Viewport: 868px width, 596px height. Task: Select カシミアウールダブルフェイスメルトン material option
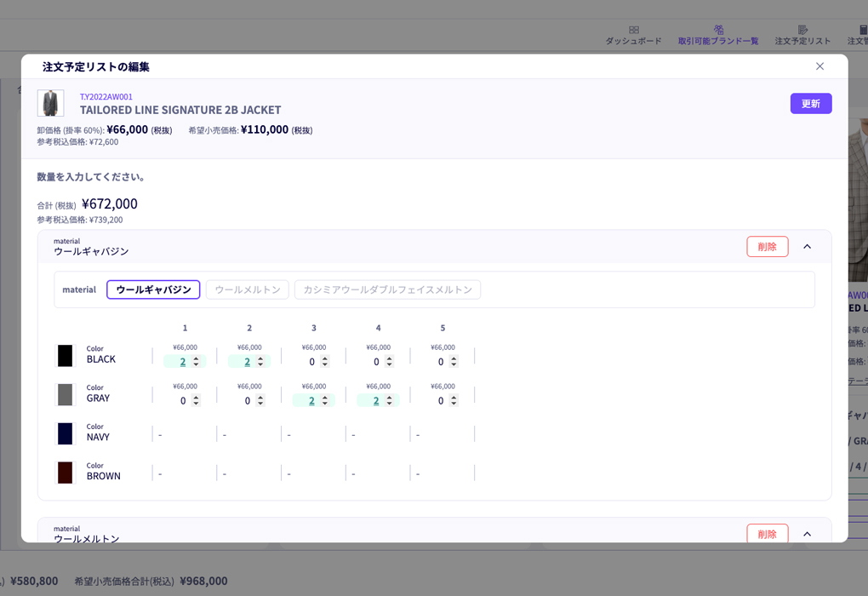[x=387, y=289]
